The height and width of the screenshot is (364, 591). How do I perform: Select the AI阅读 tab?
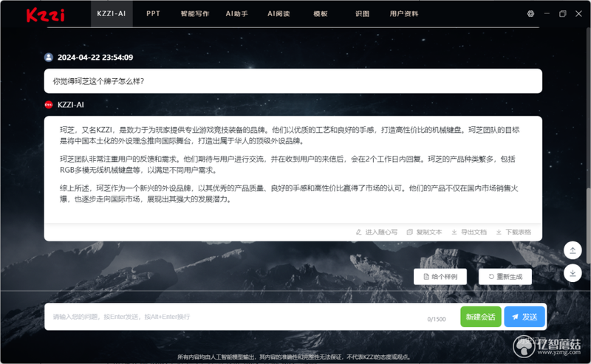tap(279, 13)
